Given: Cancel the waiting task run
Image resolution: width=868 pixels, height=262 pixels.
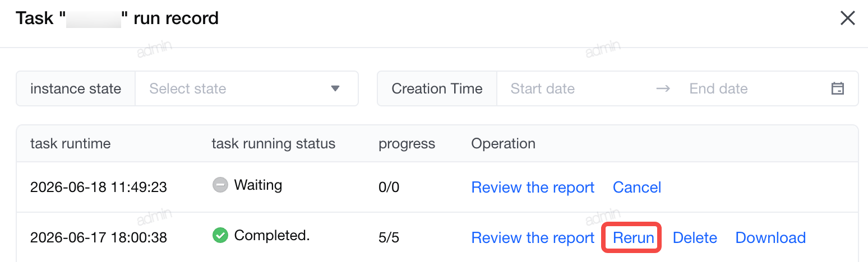Looking at the screenshot, I should 637,187.
